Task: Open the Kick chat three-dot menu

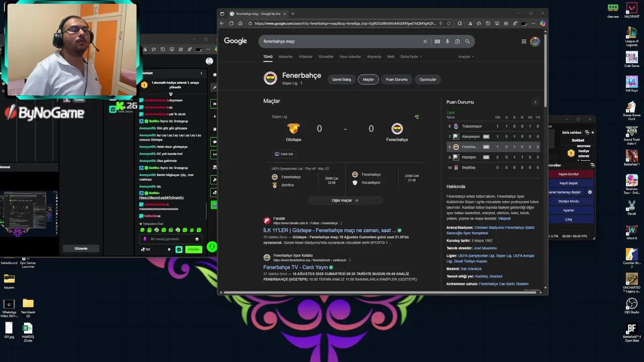Action: pos(201,73)
